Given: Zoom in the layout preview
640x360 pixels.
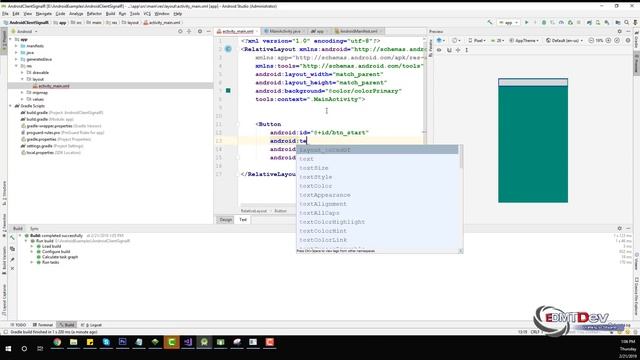Looking at the screenshot, I should tap(608, 40).
